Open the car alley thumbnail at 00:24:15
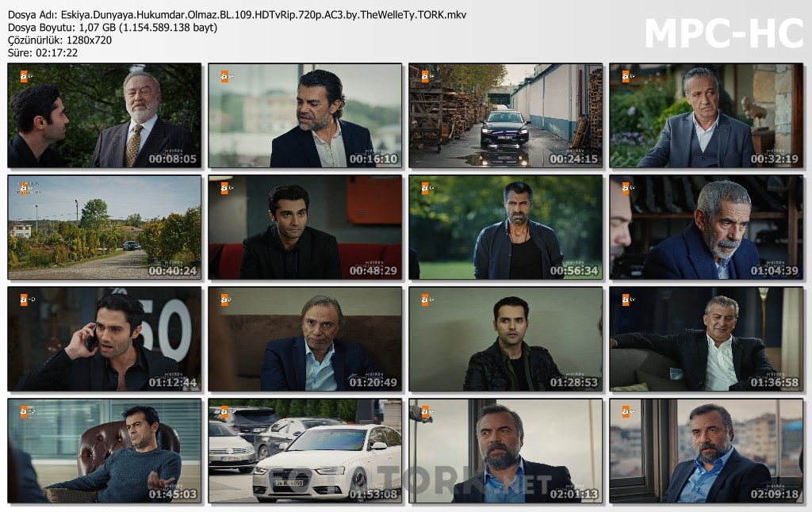 [505, 116]
